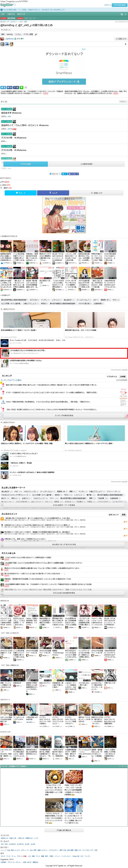Expand ランキングの続きを見る
The height and width of the screenshot is (868, 128).
click(x=64, y=415)
